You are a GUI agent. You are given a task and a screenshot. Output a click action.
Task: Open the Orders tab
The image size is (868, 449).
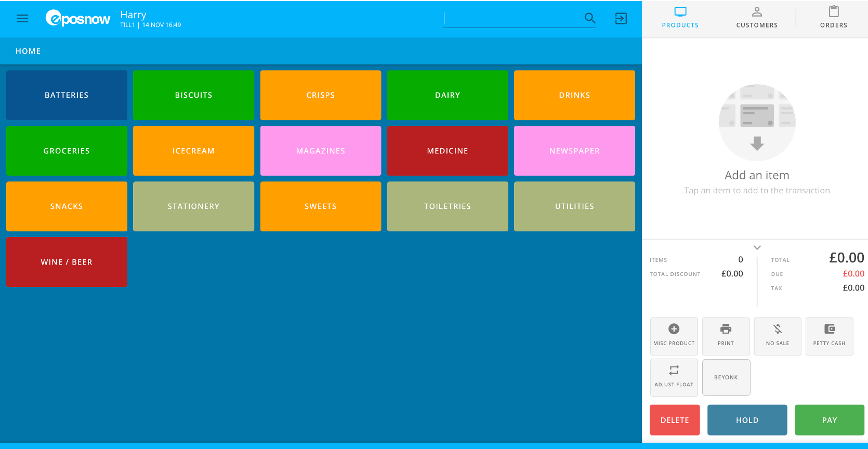833,18
